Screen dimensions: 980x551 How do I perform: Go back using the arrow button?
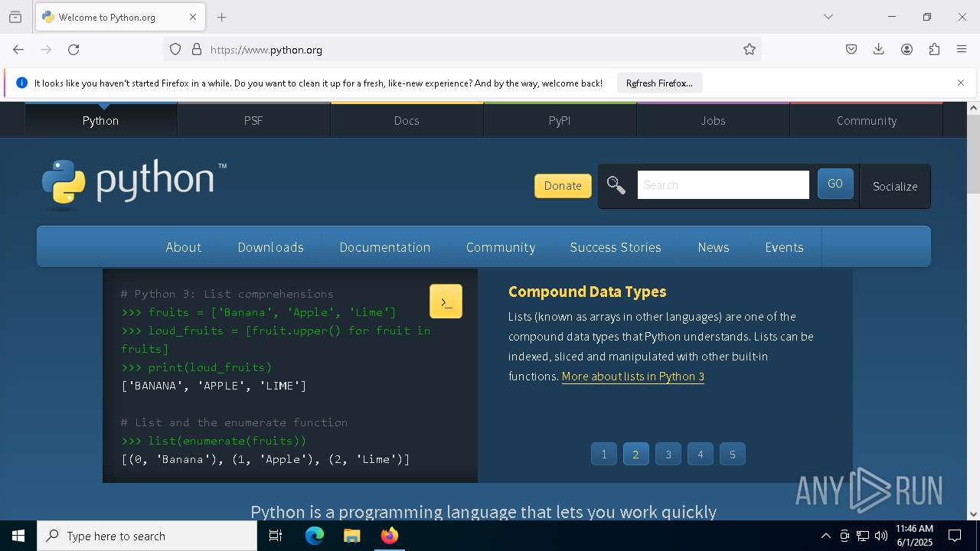18,50
